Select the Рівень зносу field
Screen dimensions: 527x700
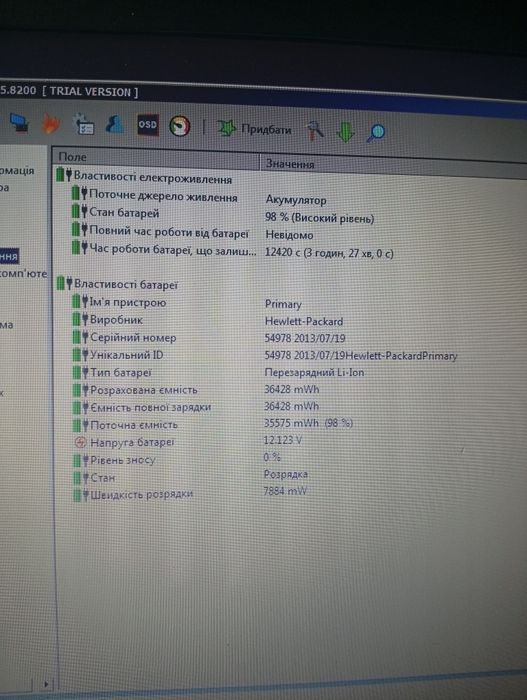(x=114, y=460)
